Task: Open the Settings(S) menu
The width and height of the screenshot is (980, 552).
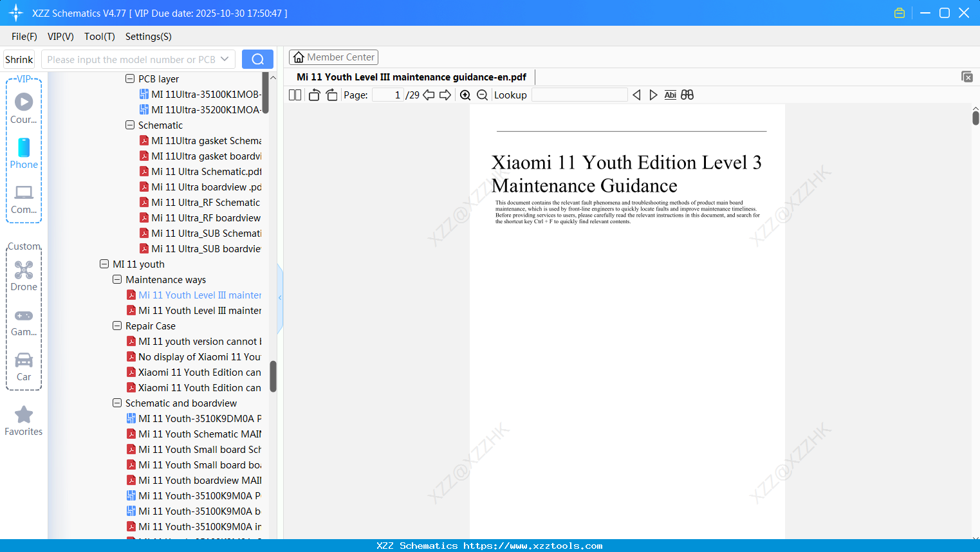Action: (x=148, y=37)
